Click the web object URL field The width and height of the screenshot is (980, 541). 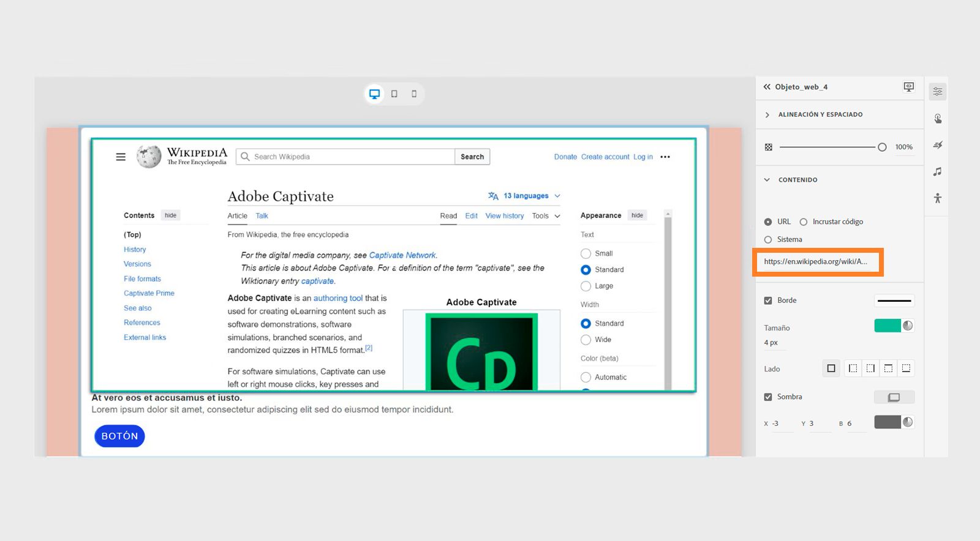(x=818, y=262)
